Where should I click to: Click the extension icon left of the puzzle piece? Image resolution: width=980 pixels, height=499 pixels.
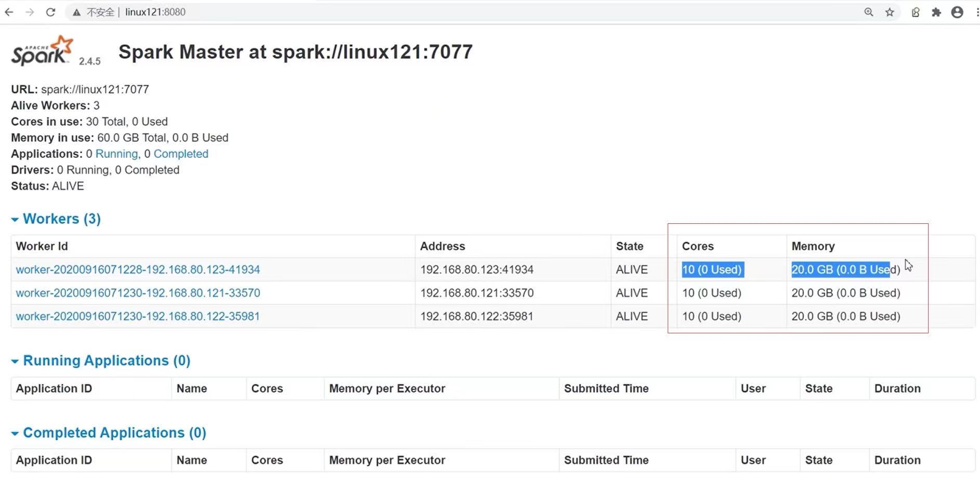[x=916, y=12]
